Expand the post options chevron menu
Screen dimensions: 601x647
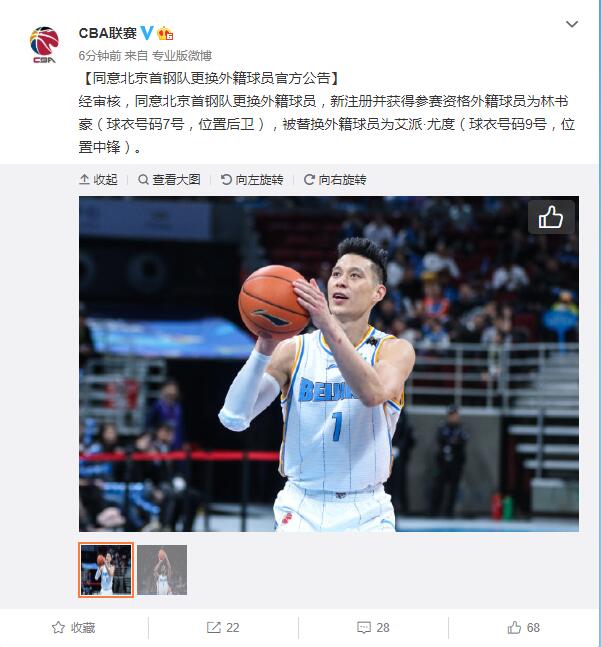pos(572,24)
